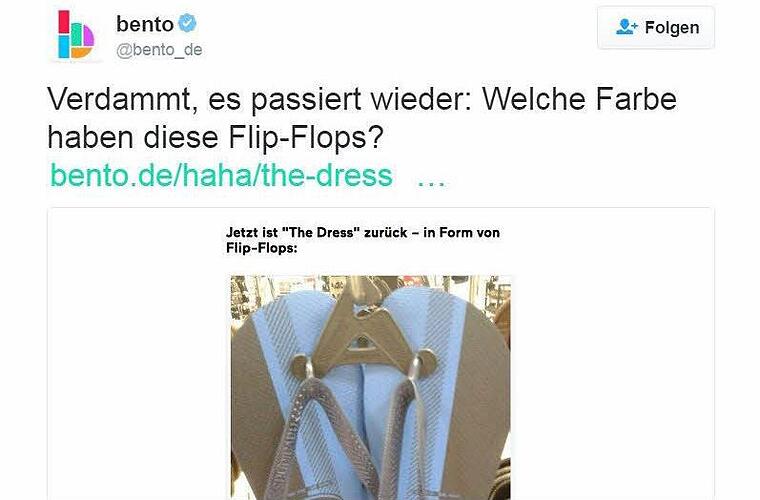The height and width of the screenshot is (500, 760).
Task: Click the card headline about "The Dress"
Action: coord(363,240)
